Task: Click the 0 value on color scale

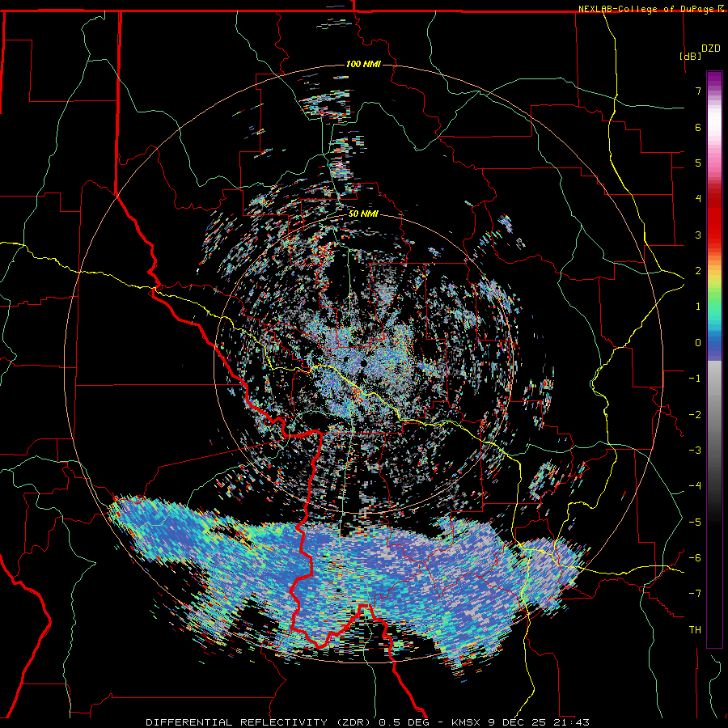Action: [x=698, y=343]
